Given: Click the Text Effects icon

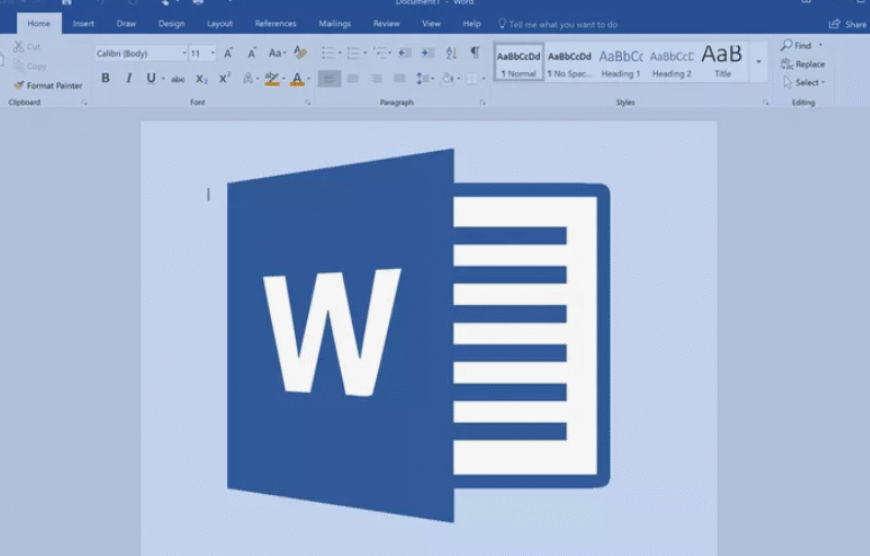Looking at the screenshot, I should coord(247,78).
